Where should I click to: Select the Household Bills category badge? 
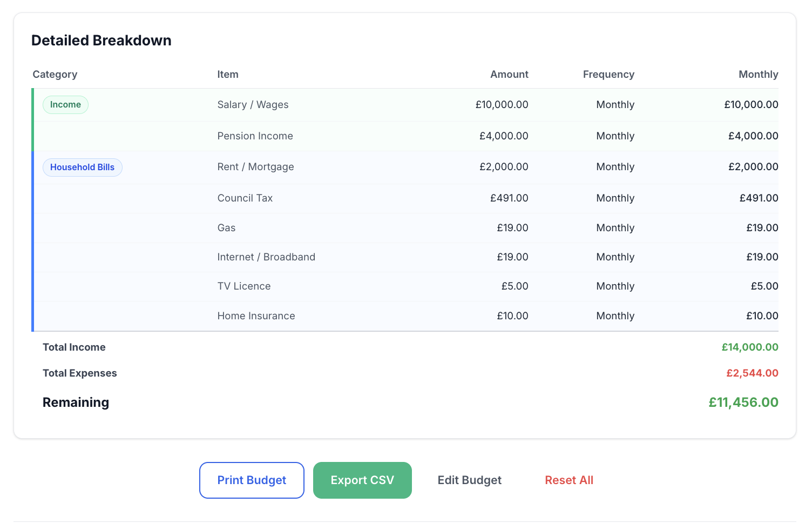(x=82, y=167)
